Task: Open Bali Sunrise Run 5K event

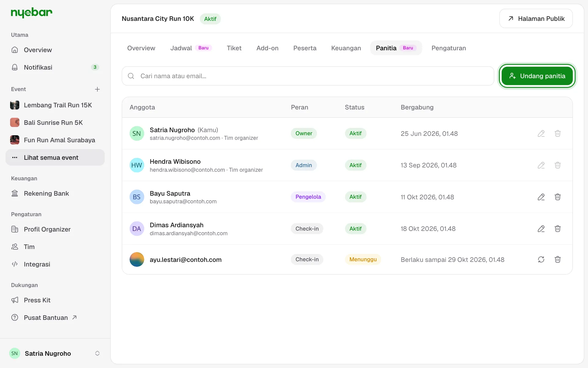Action: pyautogui.click(x=55, y=123)
